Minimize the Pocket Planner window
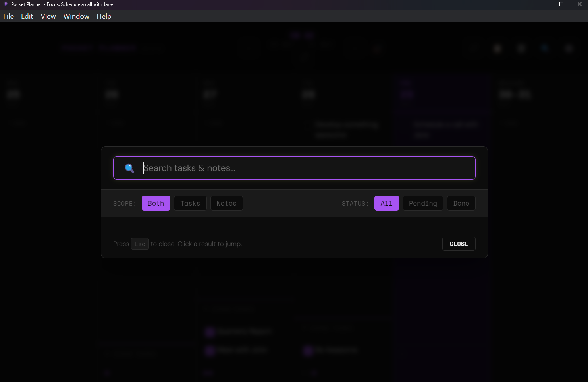The width and height of the screenshot is (588, 382). tap(543, 4)
